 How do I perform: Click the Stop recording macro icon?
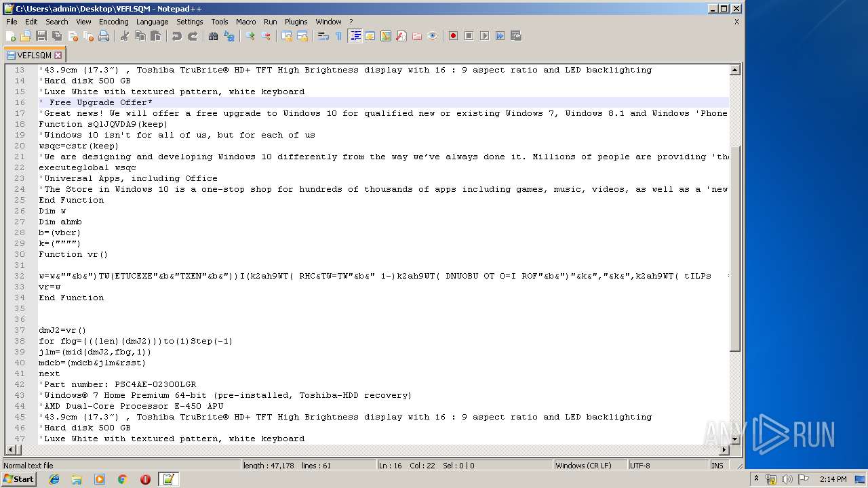coord(469,36)
